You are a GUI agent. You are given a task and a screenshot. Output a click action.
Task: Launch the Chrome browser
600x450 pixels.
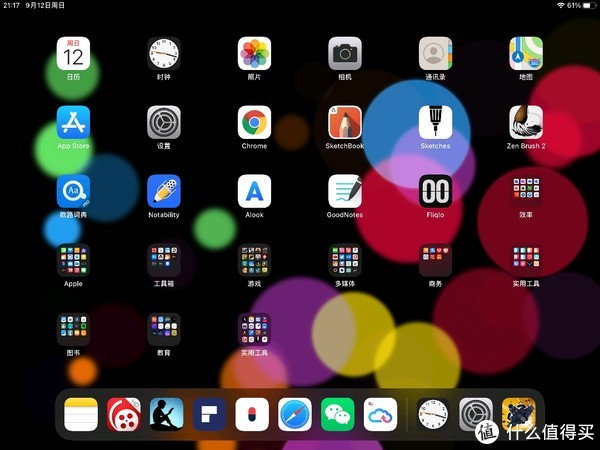tap(254, 122)
